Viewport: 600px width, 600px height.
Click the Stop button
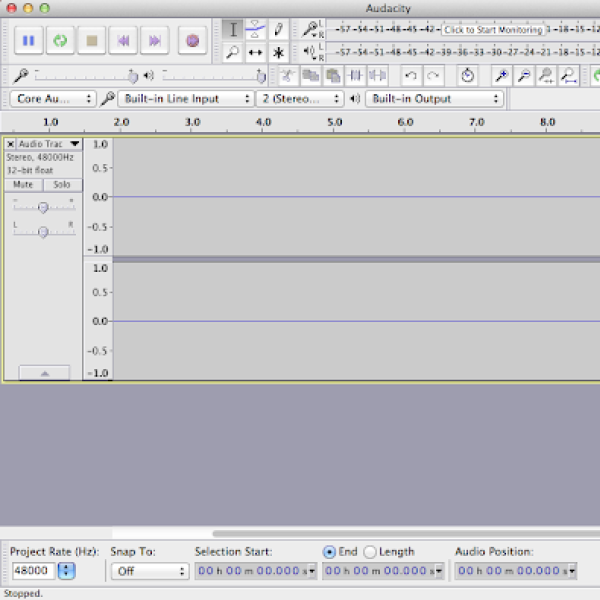point(92,40)
